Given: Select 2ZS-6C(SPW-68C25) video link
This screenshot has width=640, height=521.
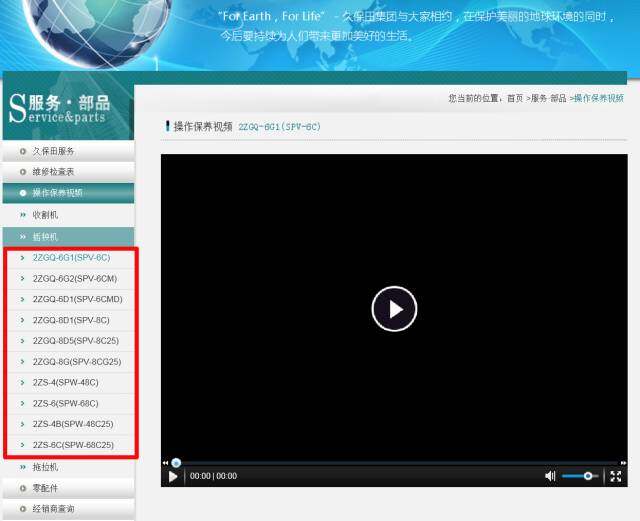Looking at the screenshot, I should 73,445.
